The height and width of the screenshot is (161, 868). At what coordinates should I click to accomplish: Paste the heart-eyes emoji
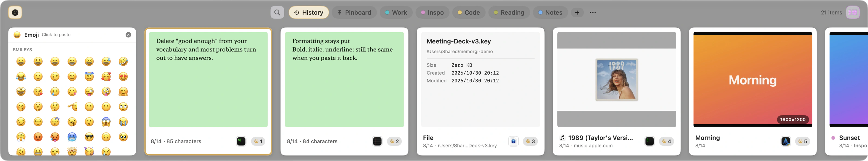(123, 77)
